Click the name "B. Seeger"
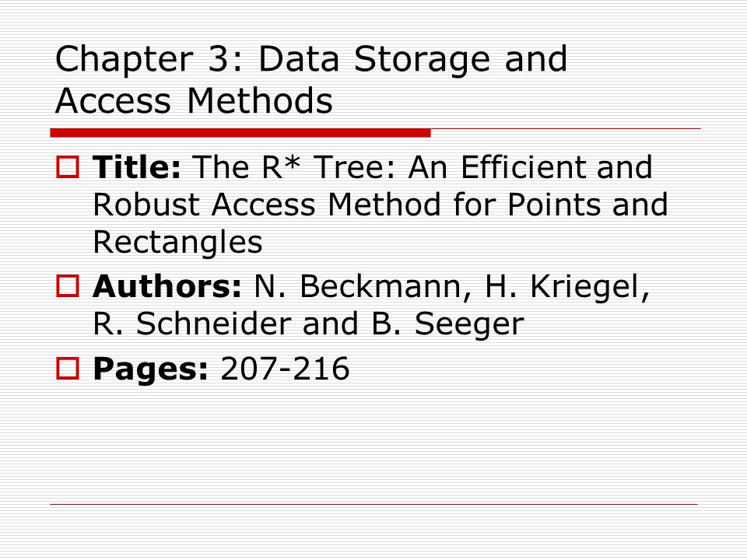Viewport: 747px width, 560px height. 447,325
